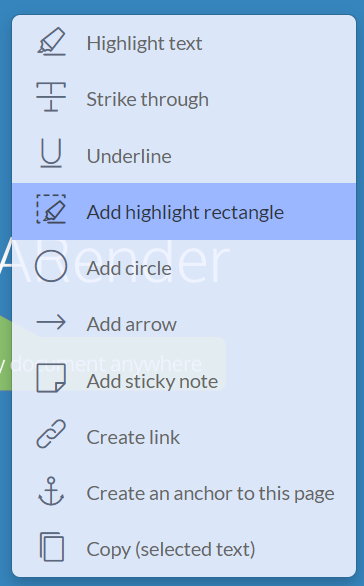This screenshot has width=364, height=586.
Task: Click the underline U icon
Action: click(x=51, y=153)
